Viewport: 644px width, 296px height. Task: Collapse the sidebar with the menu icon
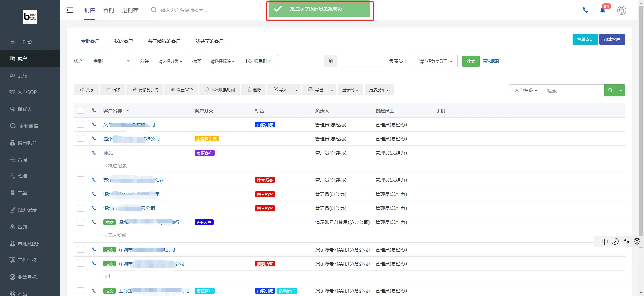[x=70, y=10]
